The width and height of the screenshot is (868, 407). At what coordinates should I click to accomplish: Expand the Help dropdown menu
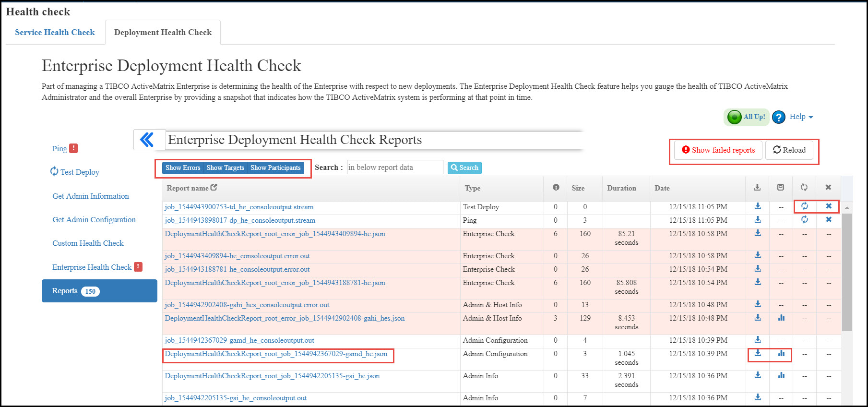pos(801,117)
